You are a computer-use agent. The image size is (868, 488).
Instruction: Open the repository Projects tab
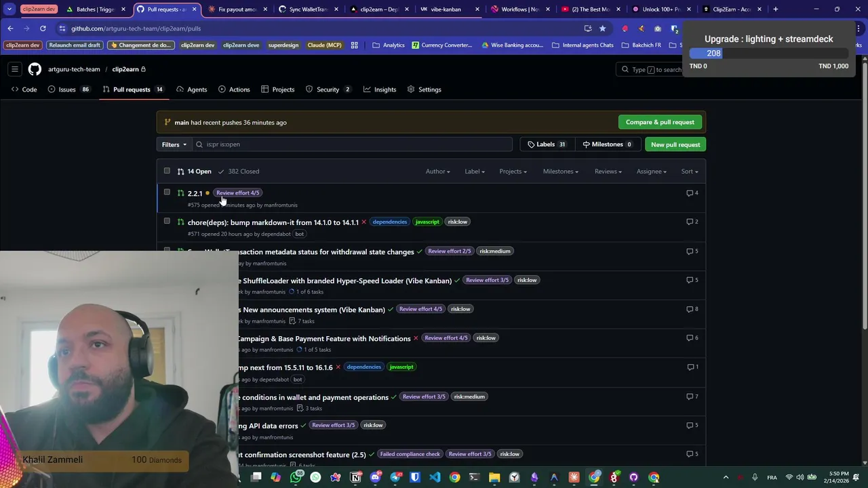[278, 89]
